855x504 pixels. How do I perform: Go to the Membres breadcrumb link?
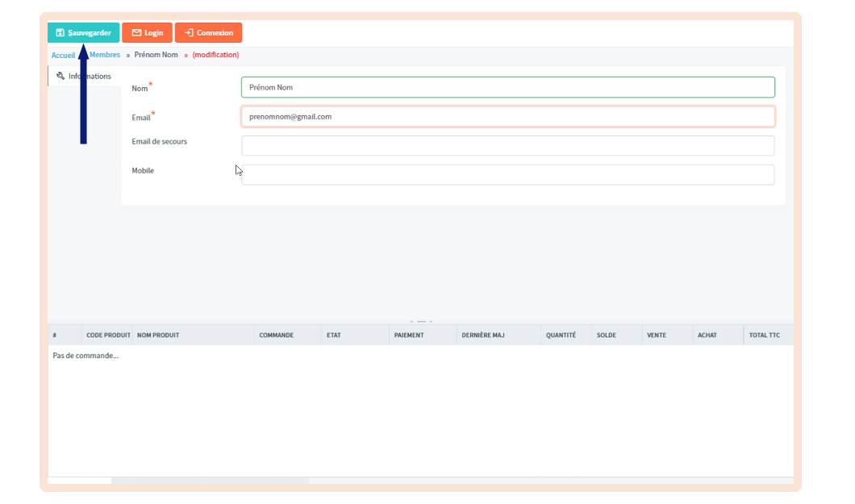tap(106, 55)
